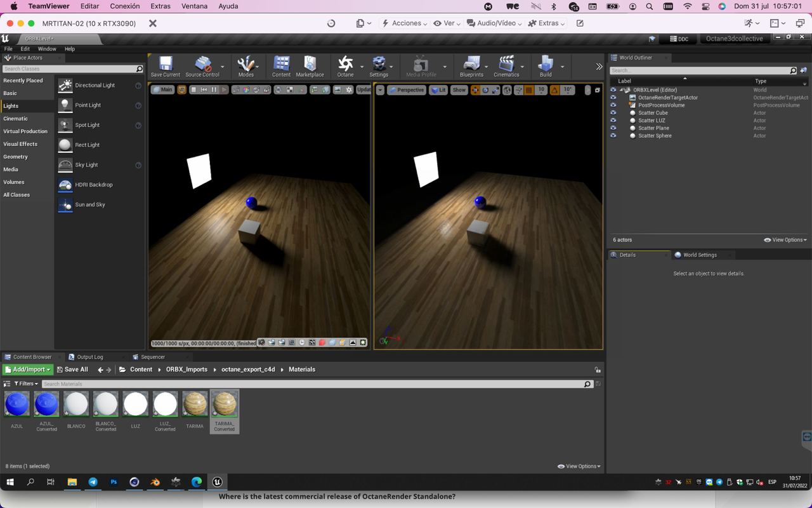Open View Options in Content Browser
812x508 pixels.
tap(579, 466)
